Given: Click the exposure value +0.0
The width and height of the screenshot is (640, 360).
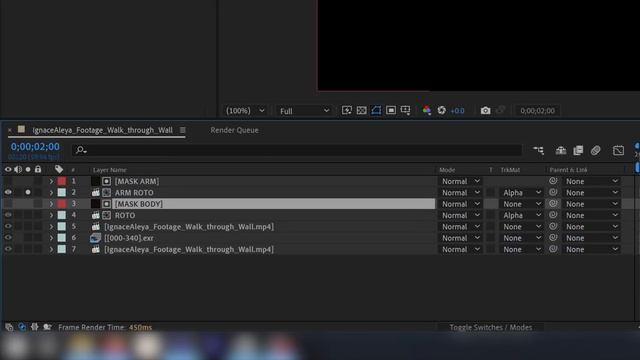Looking at the screenshot, I should coord(457,111).
